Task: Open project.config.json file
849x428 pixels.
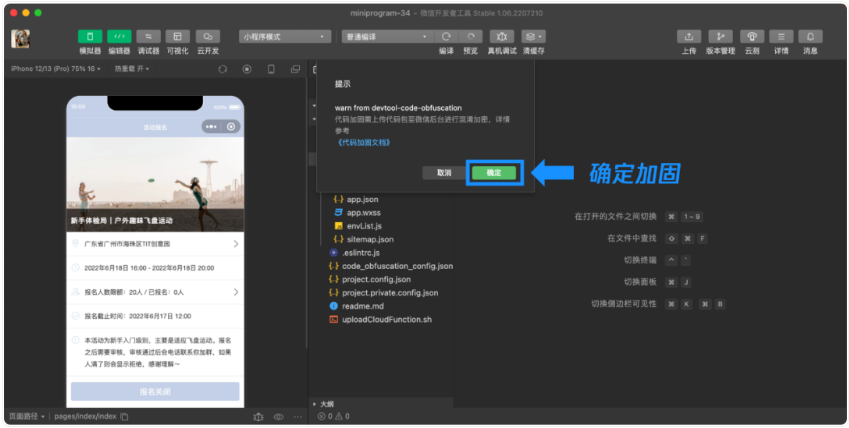Action: point(377,280)
